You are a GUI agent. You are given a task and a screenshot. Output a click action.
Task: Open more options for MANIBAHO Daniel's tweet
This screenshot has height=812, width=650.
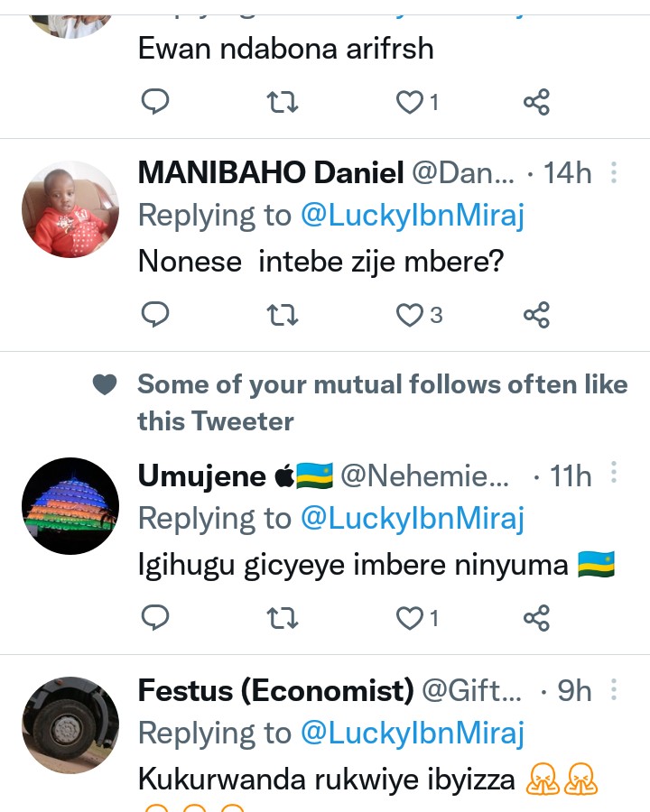click(x=614, y=172)
